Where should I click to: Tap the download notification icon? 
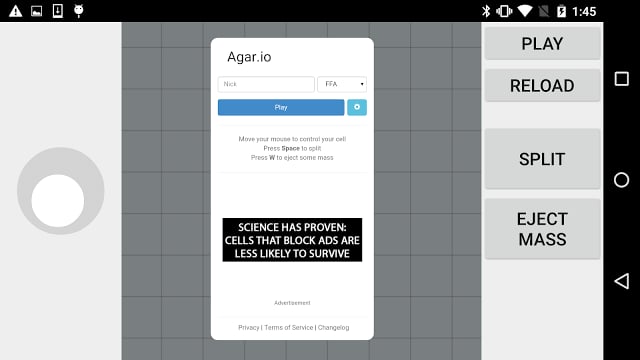click(58, 11)
